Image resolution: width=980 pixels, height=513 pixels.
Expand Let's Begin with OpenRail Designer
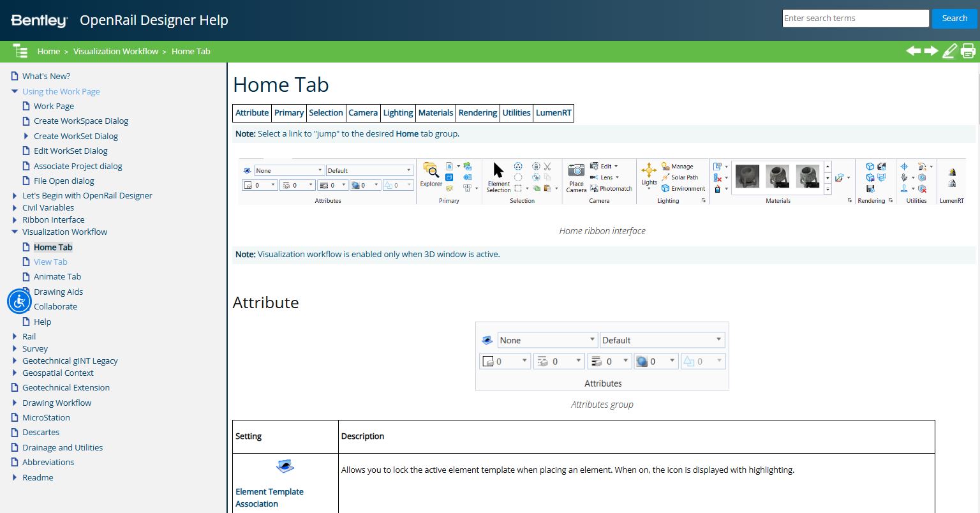tap(15, 196)
